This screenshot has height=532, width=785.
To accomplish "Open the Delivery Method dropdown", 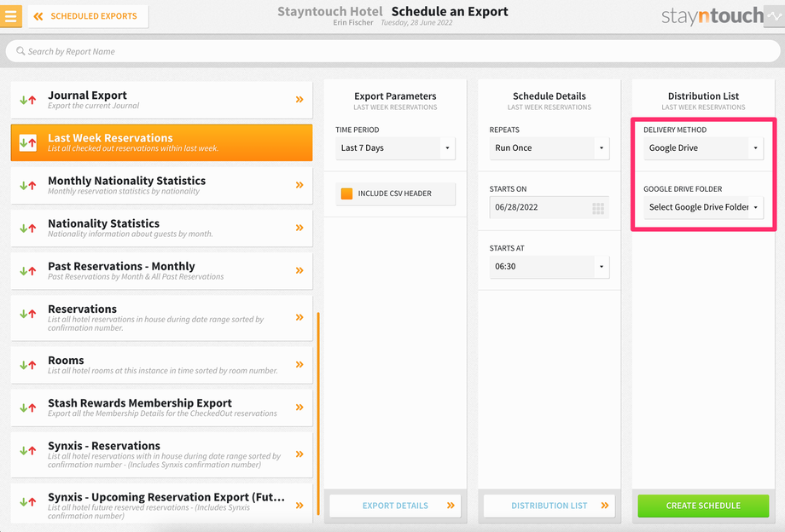I will (703, 148).
